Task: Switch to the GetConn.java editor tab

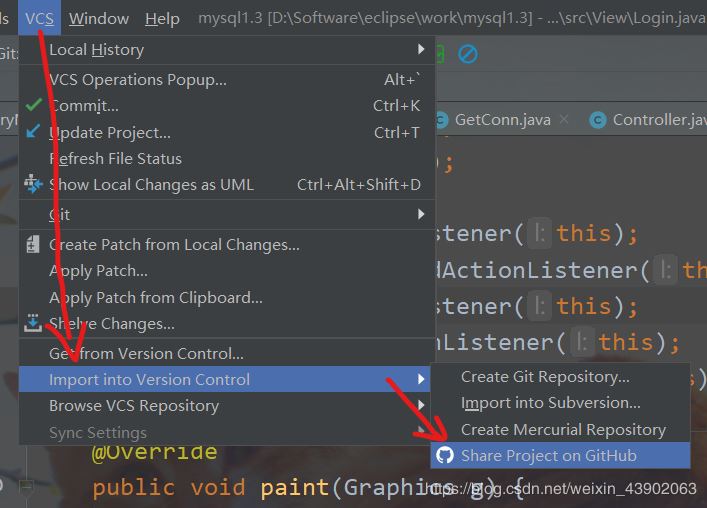Action: coord(502,120)
